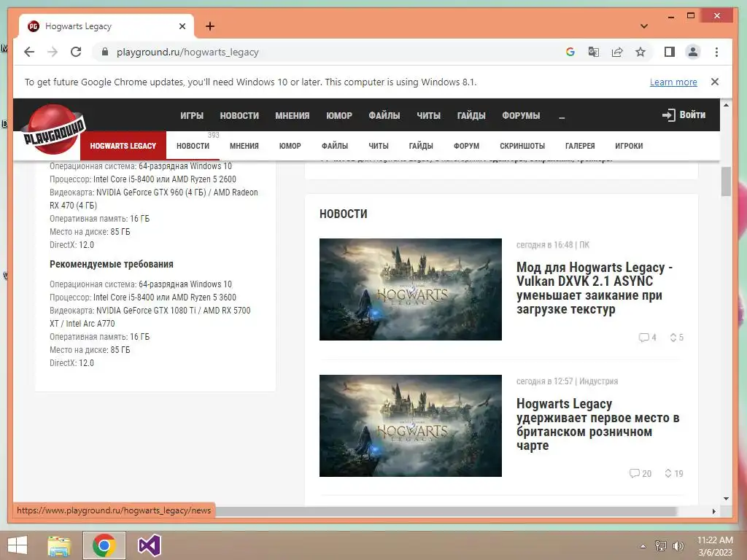The width and height of the screenshot is (747, 560).
Task: Switch to game ФАЙЛЫ tab
Action: [334, 146]
